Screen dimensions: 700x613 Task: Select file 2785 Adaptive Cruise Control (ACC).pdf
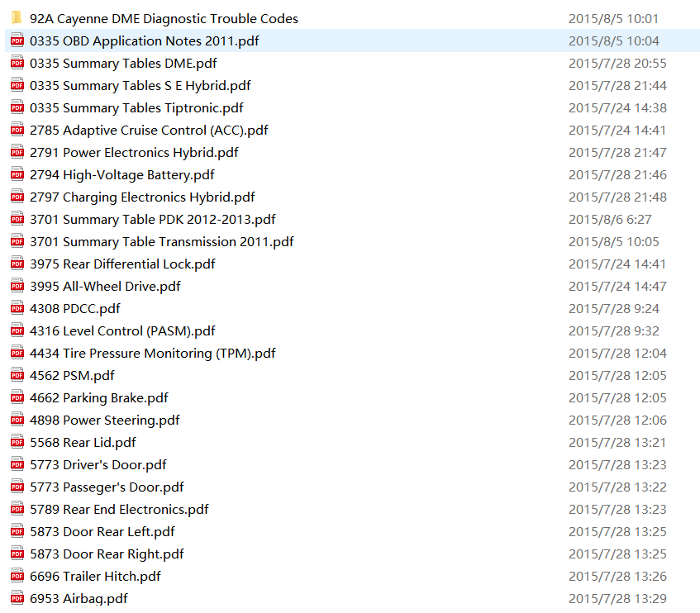[149, 130]
